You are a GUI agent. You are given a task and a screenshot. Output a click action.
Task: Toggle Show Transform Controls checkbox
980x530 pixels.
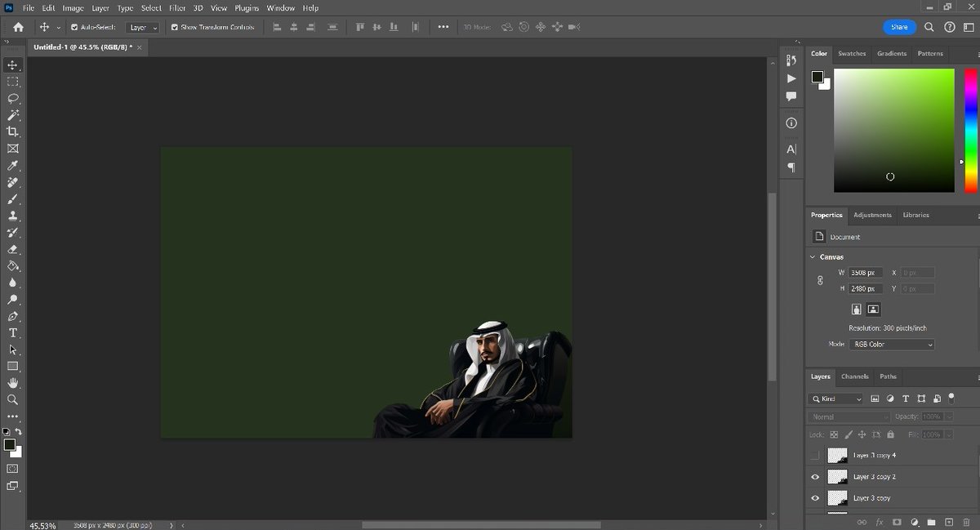click(x=175, y=27)
